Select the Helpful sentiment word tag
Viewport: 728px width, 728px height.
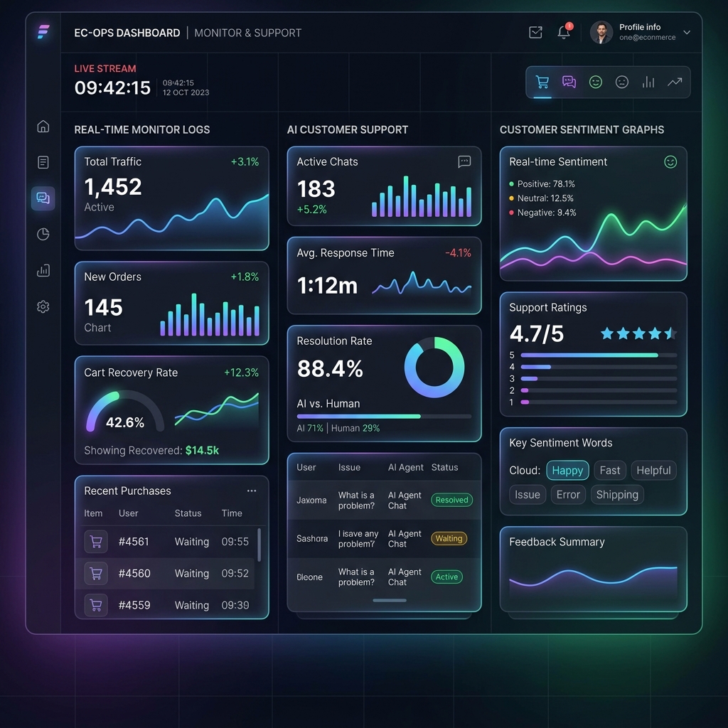653,471
